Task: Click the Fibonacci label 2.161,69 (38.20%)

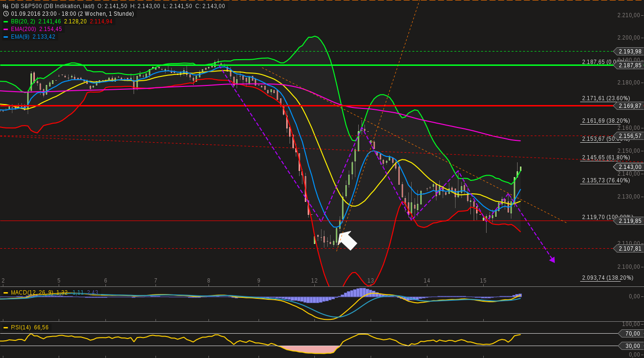Action: [x=606, y=121]
